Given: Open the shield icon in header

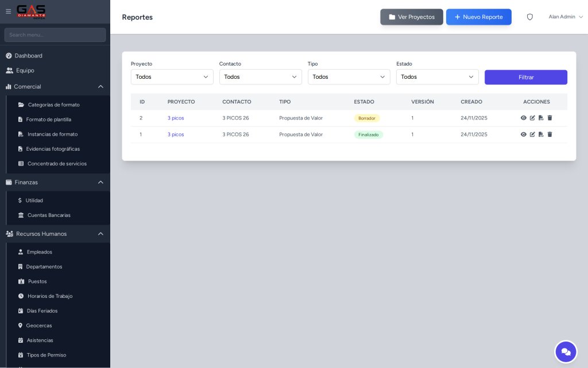Looking at the screenshot, I should [x=529, y=17].
